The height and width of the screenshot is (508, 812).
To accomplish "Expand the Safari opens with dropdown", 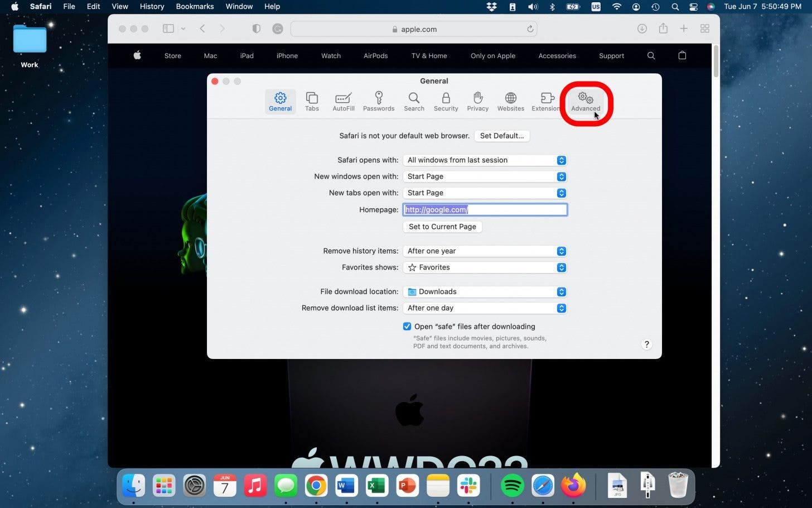I will point(485,160).
